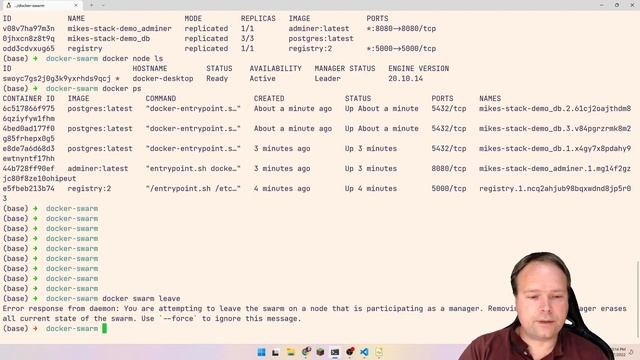Open Visual Studio Code from the taskbar
Viewport: 640px width, 360px height.
[x=364, y=352]
